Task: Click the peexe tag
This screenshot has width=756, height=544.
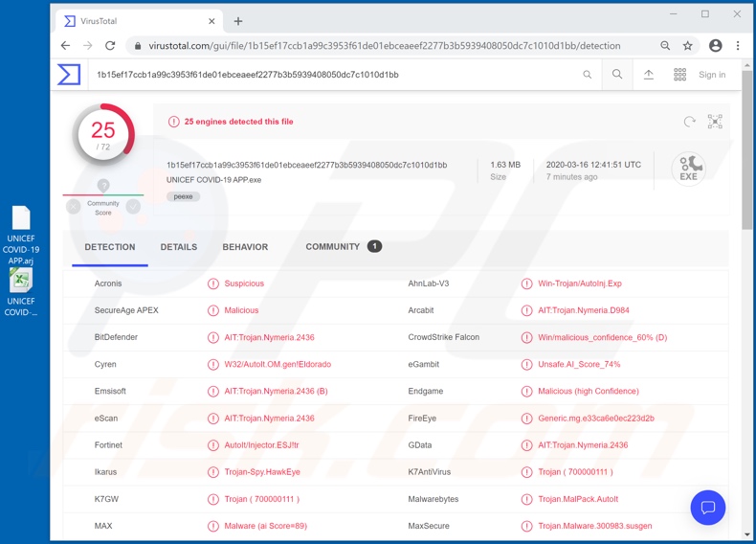Action: point(183,196)
